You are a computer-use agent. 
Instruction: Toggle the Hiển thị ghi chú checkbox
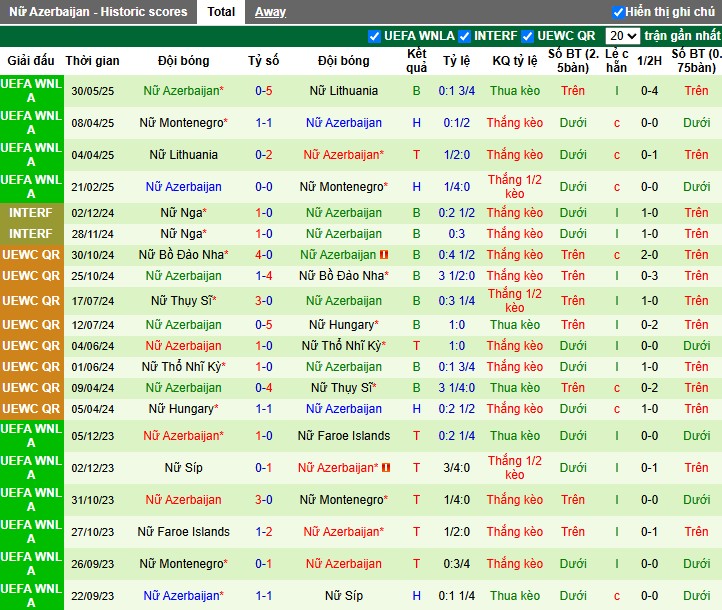click(x=618, y=12)
